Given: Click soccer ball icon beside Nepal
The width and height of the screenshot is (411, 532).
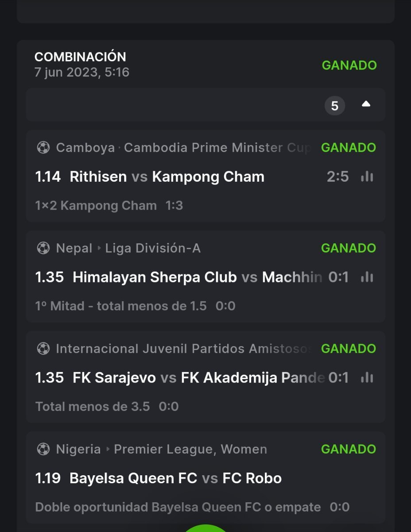Looking at the screenshot, I should coord(43,248).
